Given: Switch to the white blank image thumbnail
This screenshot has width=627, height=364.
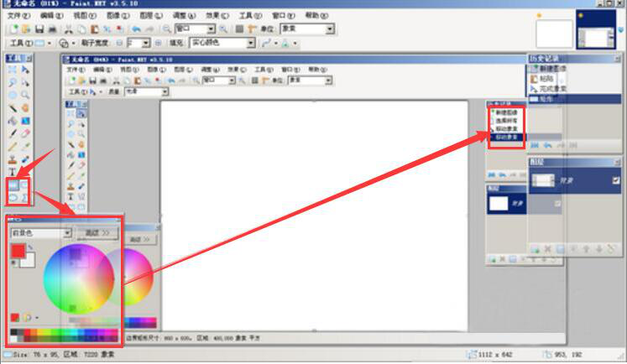Looking at the screenshot, I should pos(554,34).
